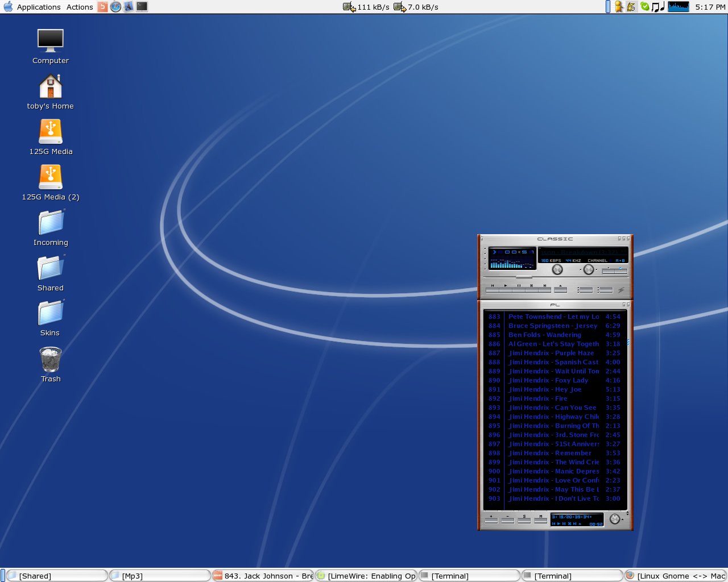Select track 887 Jimi Hendrix - Purple Haze
This screenshot has height=582, width=728.
point(555,353)
